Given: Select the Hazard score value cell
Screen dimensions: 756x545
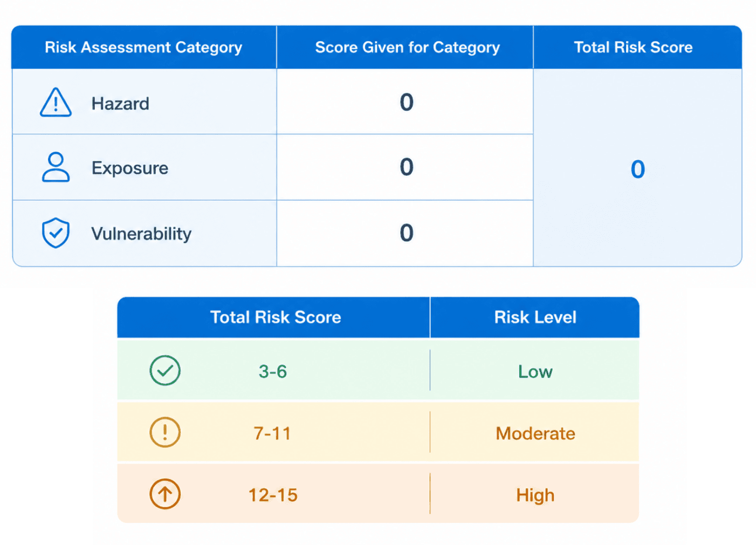Looking at the screenshot, I should coord(405,102).
